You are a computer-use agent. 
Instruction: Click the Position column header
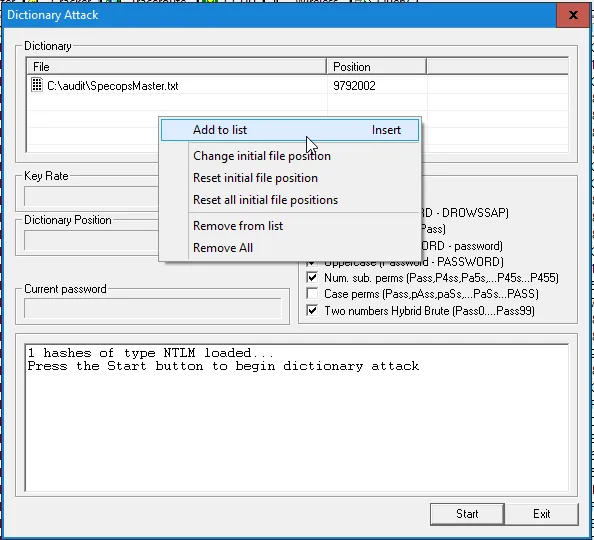(x=376, y=67)
